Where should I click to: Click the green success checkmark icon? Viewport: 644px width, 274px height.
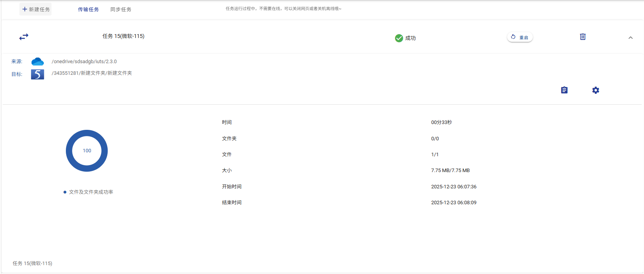tap(399, 38)
